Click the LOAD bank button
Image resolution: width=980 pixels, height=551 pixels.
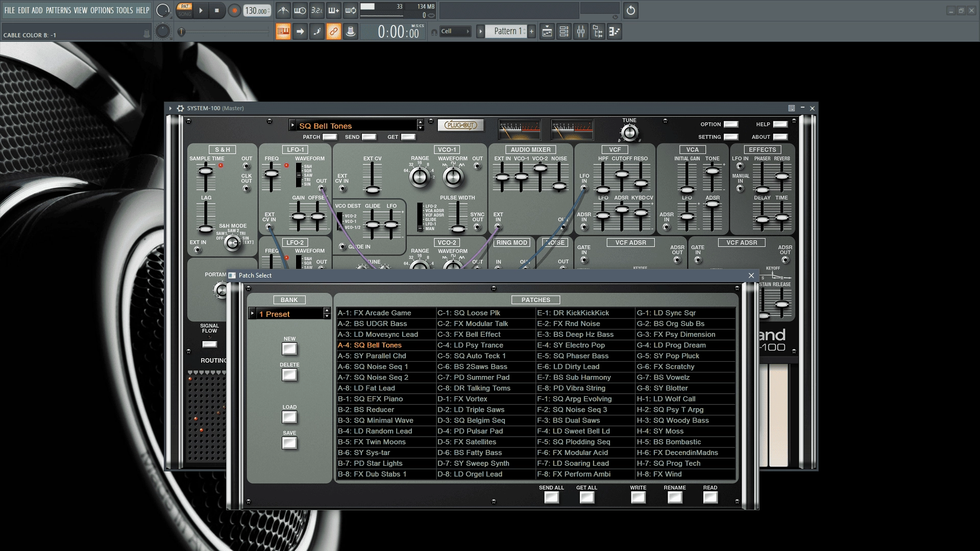tap(289, 417)
